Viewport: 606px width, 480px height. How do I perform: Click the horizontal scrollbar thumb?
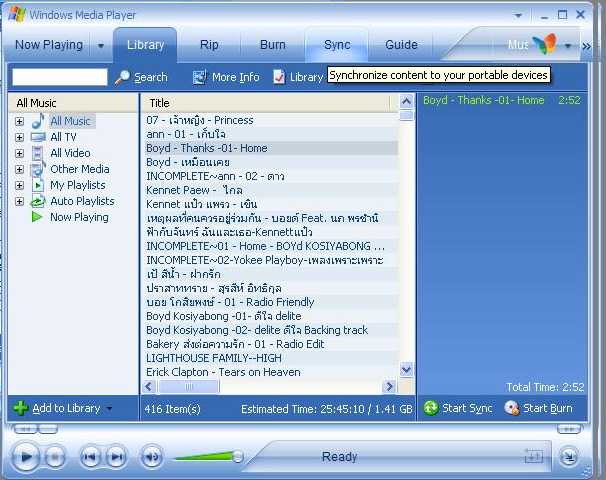point(189,386)
